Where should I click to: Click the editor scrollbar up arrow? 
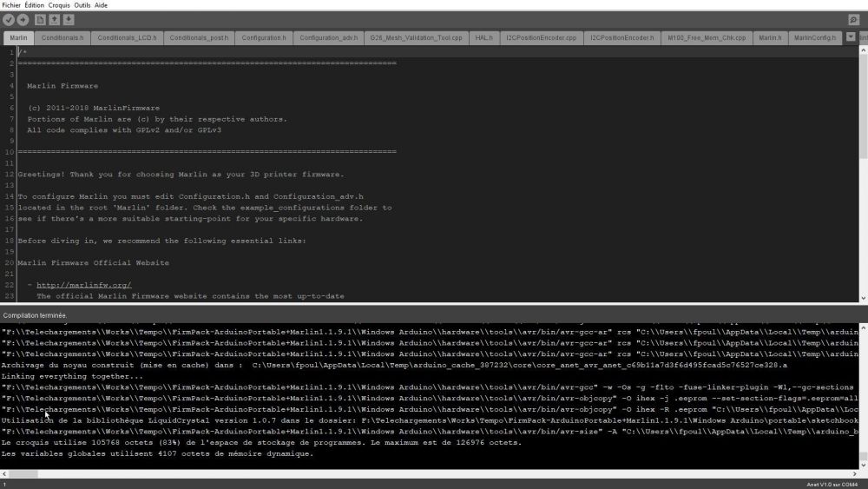(863, 50)
